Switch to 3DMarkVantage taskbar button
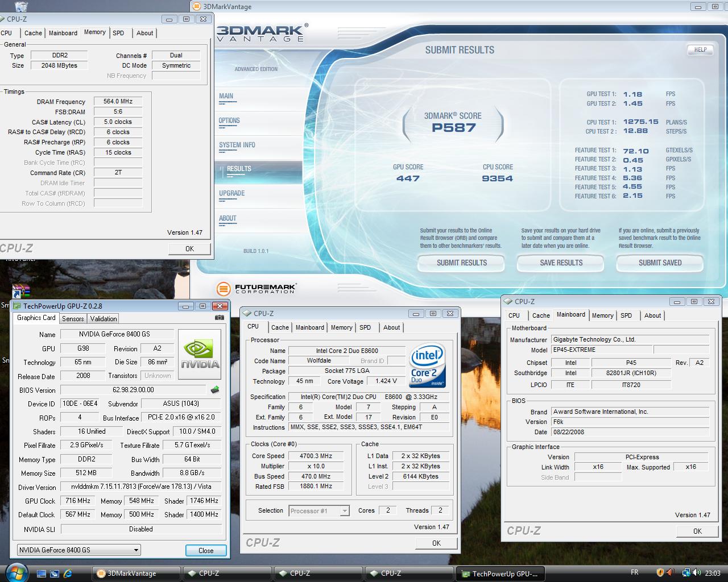Screen dimensions: 728x582 (136, 573)
